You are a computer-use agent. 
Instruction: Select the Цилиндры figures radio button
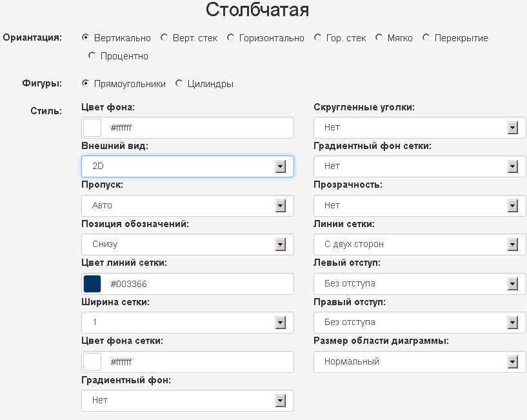179,83
